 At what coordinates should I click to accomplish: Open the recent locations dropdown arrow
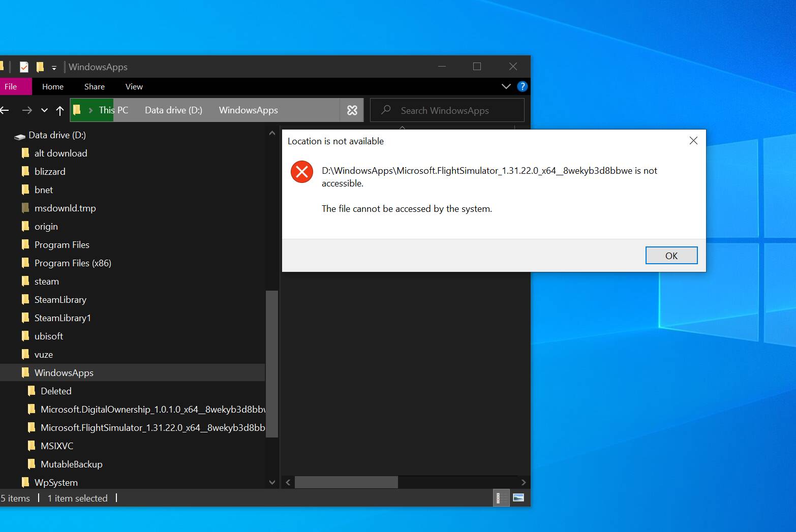pyautogui.click(x=44, y=110)
